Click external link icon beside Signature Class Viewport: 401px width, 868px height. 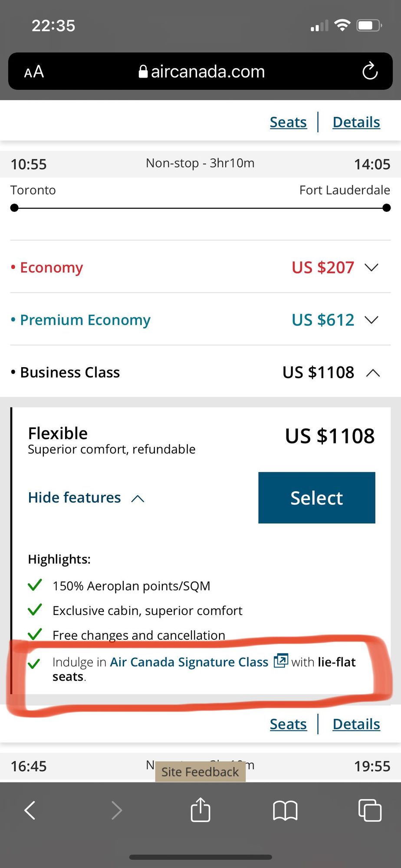click(281, 661)
